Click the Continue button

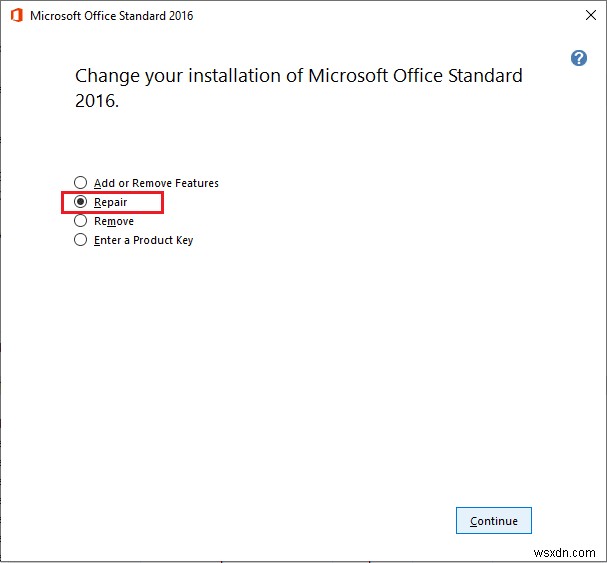click(494, 521)
